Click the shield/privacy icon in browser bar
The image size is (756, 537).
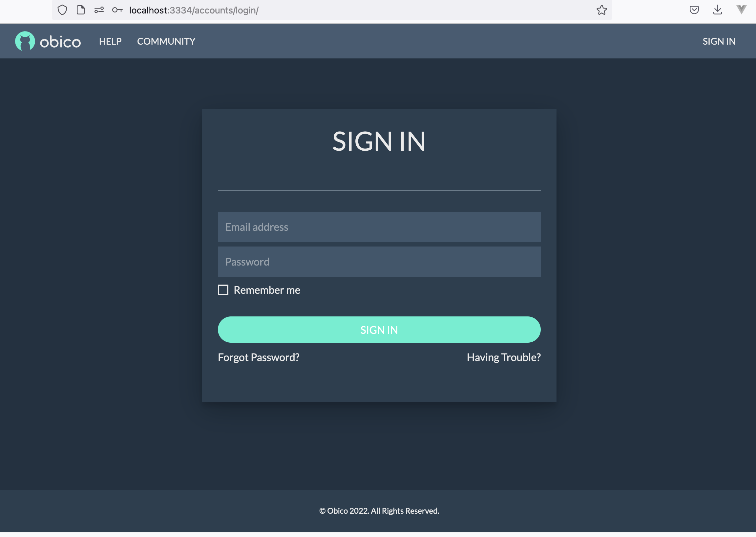[x=63, y=10]
